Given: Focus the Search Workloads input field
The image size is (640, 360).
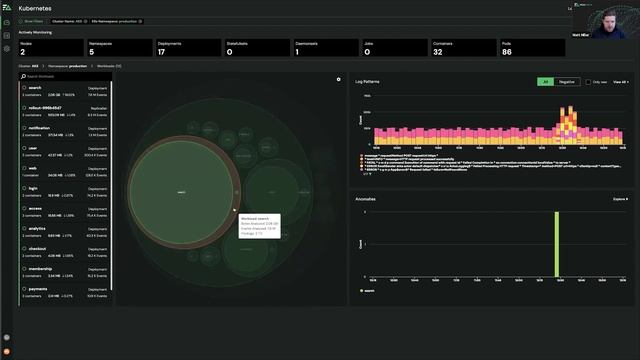Looking at the screenshot, I should 65,76.
